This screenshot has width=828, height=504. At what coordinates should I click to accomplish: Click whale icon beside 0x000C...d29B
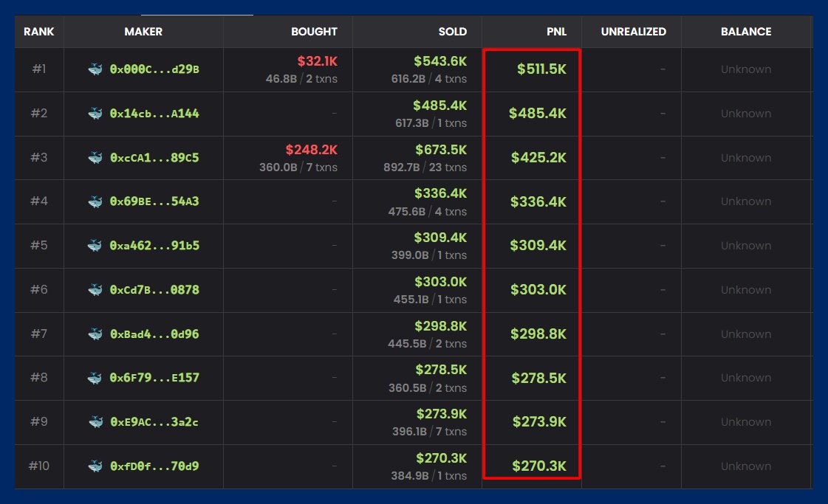tap(95, 69)
